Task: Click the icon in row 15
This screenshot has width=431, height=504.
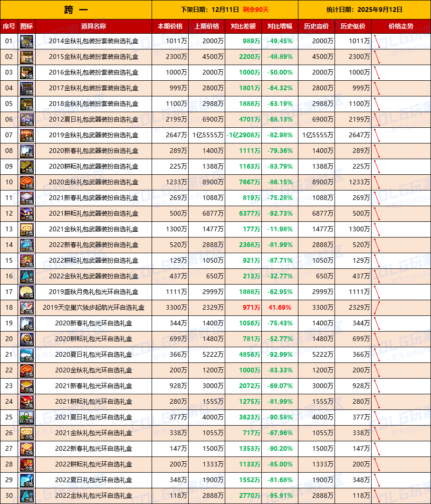Action: click(x=27, y=261)
